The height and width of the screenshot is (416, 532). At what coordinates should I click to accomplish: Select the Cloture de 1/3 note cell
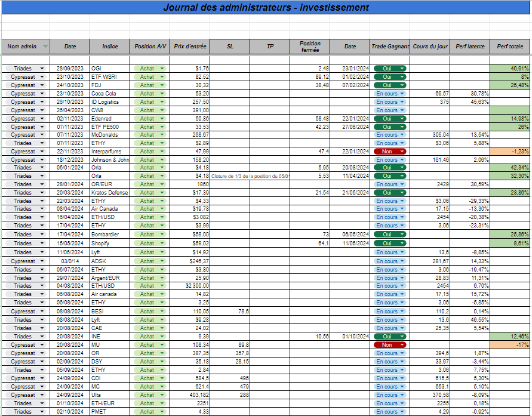pos(250,176)
